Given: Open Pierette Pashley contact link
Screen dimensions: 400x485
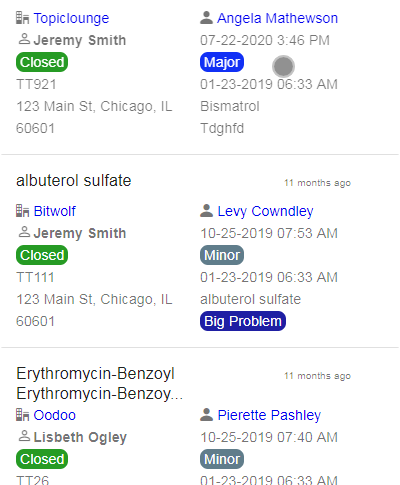Looking at the screenshot, I should [269, 415].
